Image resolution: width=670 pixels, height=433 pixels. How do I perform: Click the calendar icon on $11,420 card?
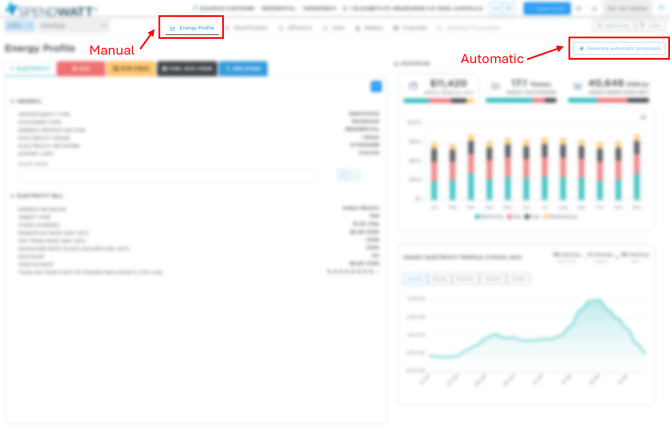click(413, 87)
